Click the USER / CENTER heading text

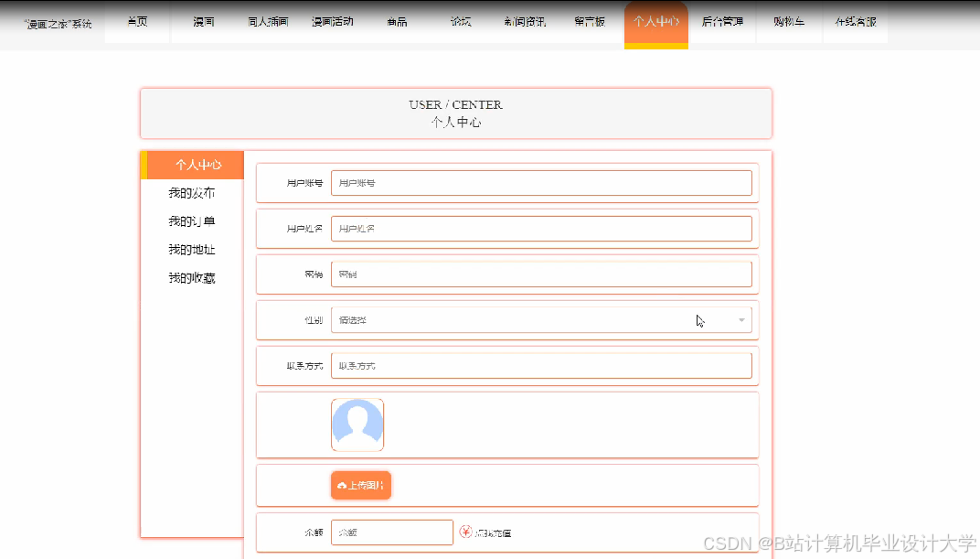455,104
